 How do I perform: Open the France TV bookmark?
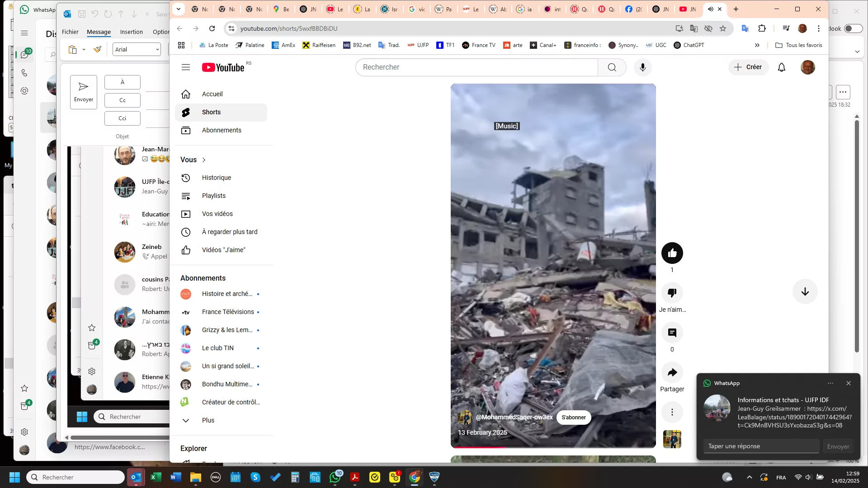(479, 45)
